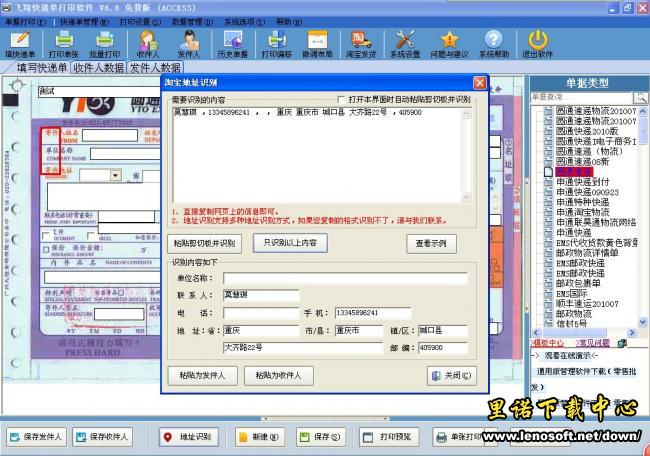This screenshot has height=456, width=650.
Task: Click the 保存(S) button in the bottom bar
Action: [x=321, y=437]
